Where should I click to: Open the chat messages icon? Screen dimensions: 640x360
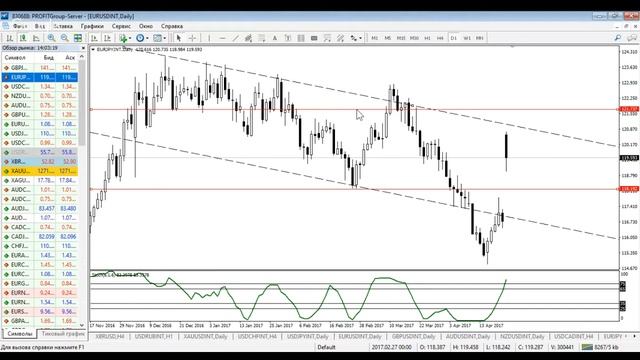(x=631, y=38)
